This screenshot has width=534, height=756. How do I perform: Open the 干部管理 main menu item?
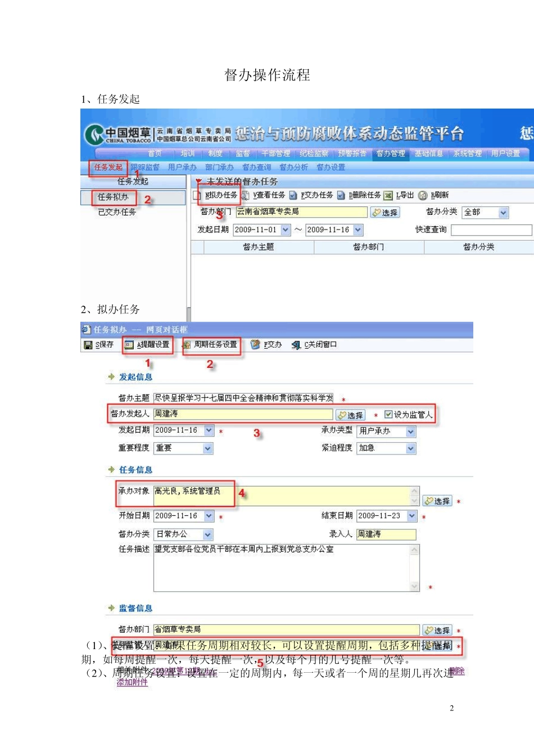pyautogui.click(x=276, y=154)
